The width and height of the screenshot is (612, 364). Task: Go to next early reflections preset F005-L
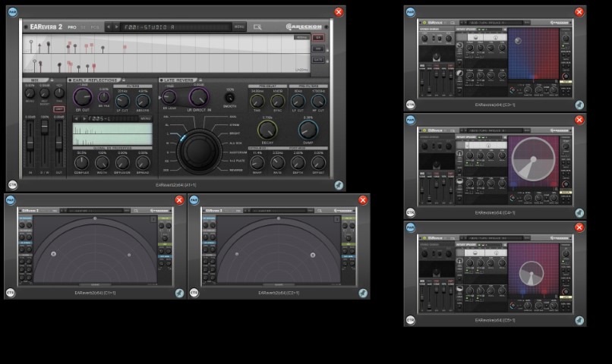pos(84,118)
